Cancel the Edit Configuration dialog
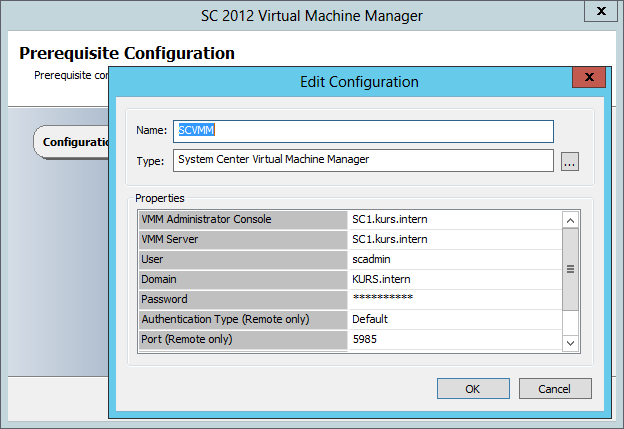This screenshot has width=624, height=429. tap(555, 388)
